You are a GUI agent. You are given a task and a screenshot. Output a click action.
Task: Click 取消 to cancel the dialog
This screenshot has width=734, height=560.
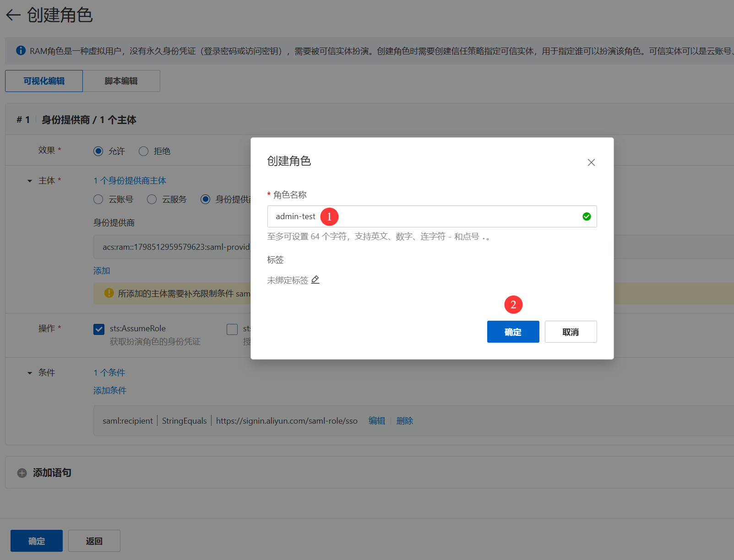click(x=571, y=332)
